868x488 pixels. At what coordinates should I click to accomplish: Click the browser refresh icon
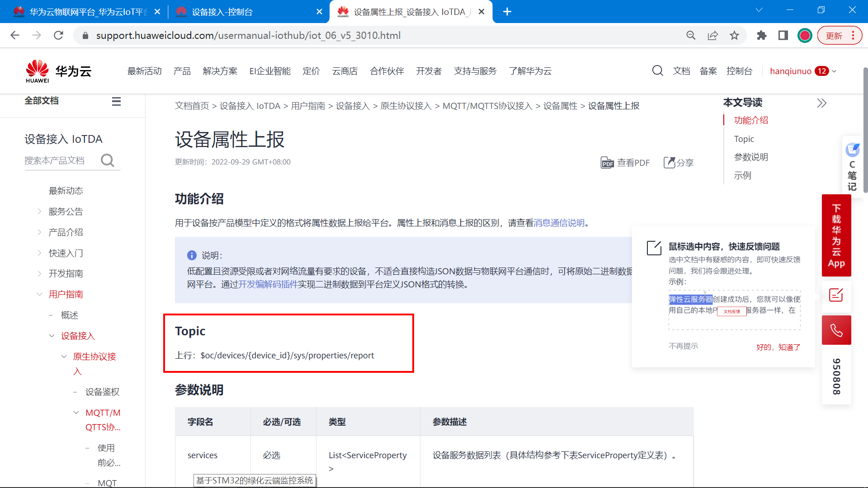pos(59,36)
